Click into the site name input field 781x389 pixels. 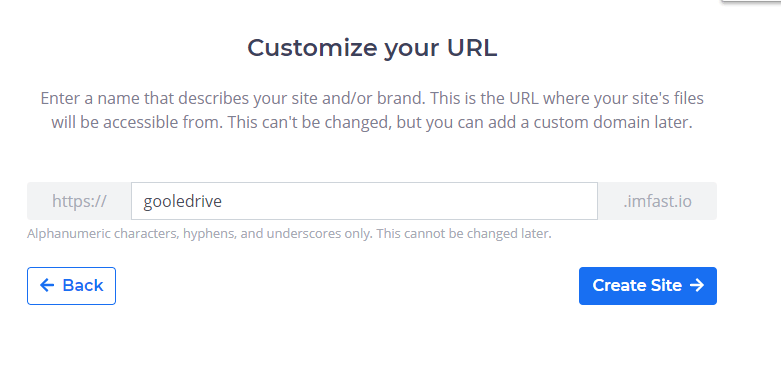click(x=364, y=201)
